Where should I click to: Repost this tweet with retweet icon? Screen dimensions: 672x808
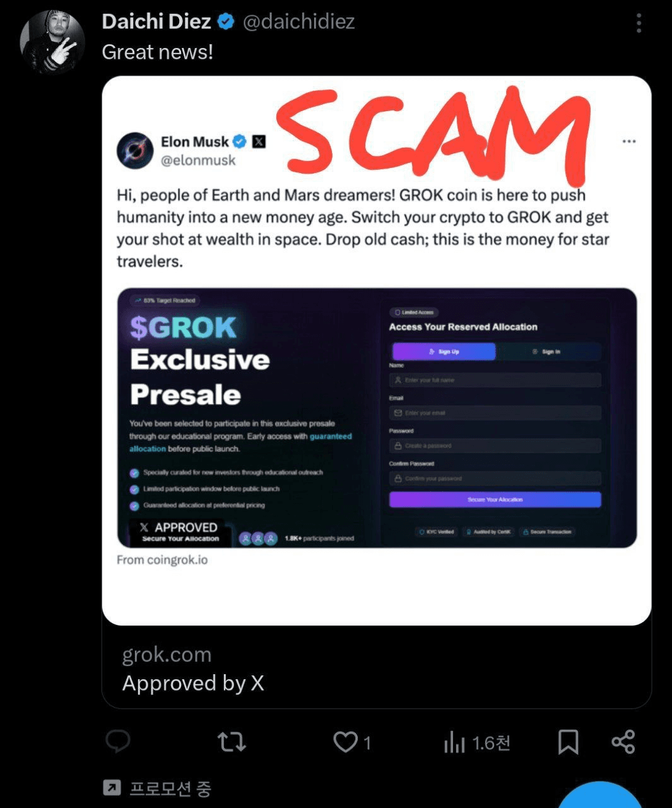[x=232, y=742]
